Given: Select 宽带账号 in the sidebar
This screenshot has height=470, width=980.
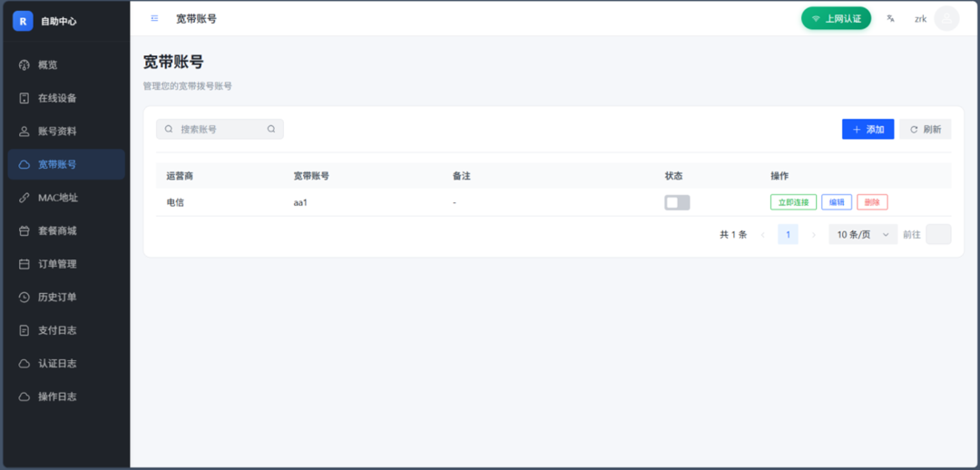Looking at the screenshot, I should pyautogui.click(x=66, y=164).
